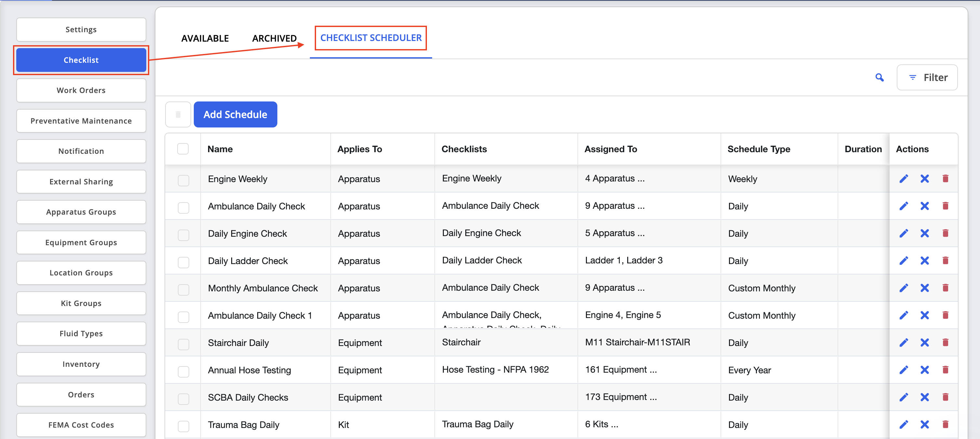Click X icon for Ambulance Daily Check row
The height and width of the screenshot is (439, 980).
(924, 206)
